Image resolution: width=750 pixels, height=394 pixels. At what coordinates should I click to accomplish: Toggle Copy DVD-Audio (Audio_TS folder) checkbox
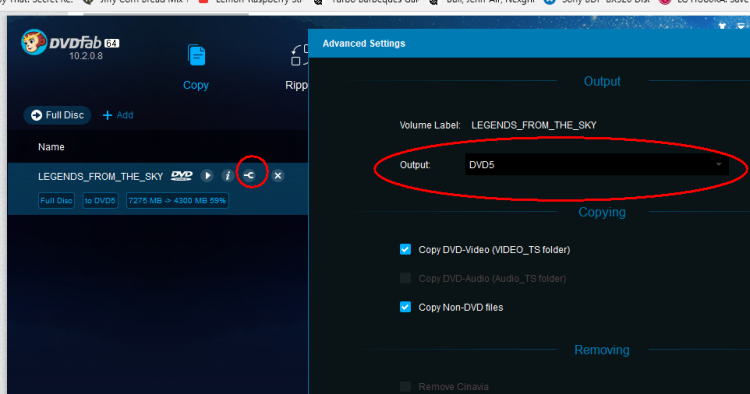[x=405, y=278]
